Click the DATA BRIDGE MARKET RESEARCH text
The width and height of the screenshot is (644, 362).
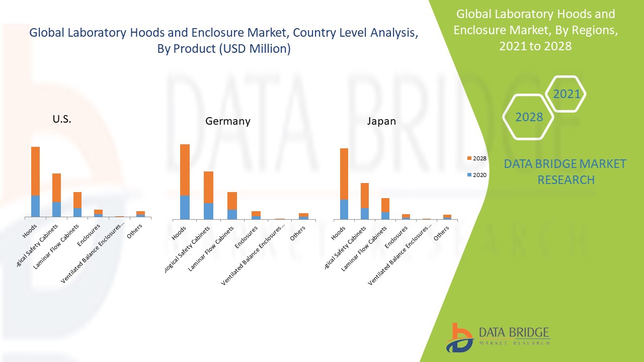[x=566, y=171]
